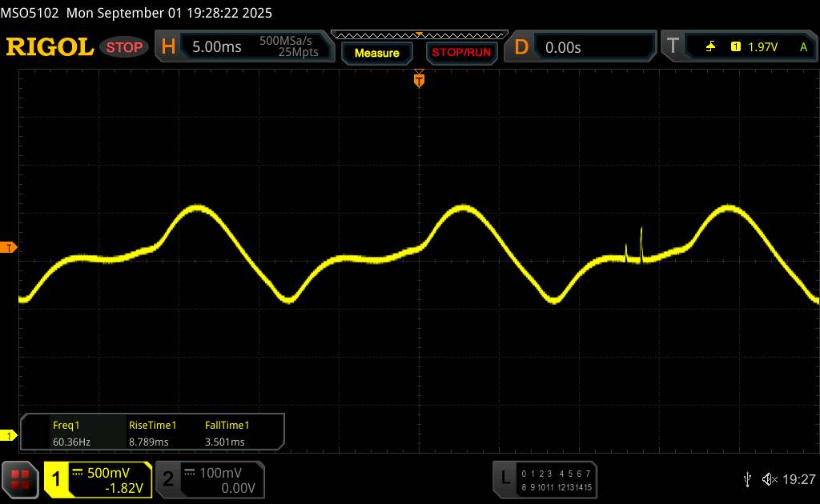Open the 5.00ms timebase scale setting
This screenshot has width=820, height=504.
point(216,47)
